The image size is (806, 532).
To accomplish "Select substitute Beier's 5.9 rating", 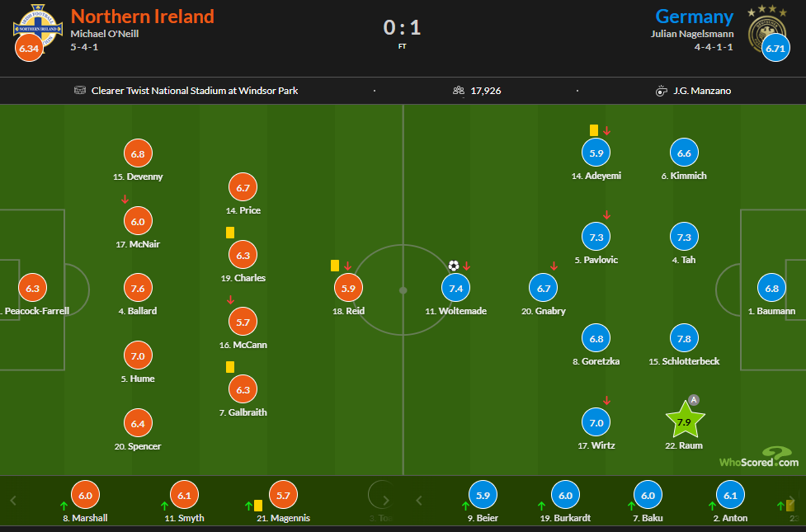I will [484, 495].
